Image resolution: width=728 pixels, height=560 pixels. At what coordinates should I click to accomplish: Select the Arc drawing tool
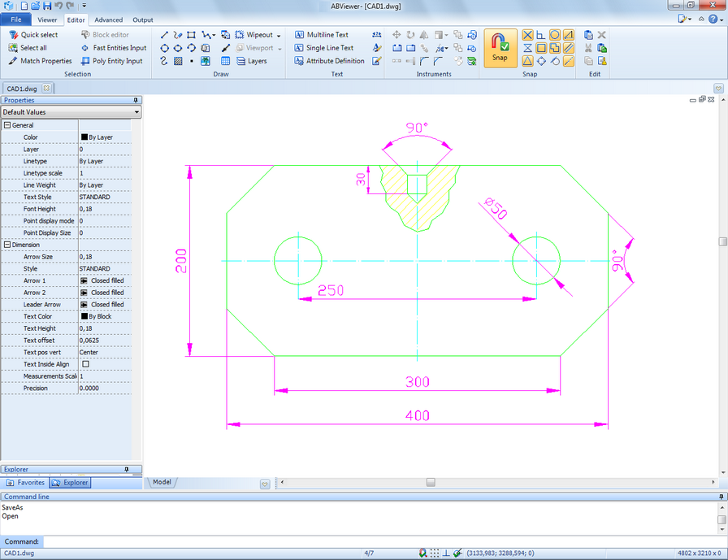coord(191,48)
